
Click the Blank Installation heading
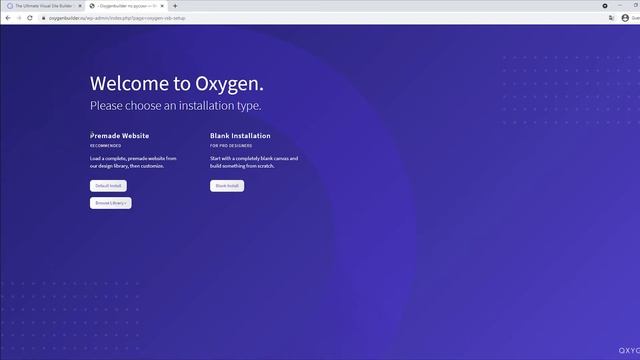tap(240, 136)
